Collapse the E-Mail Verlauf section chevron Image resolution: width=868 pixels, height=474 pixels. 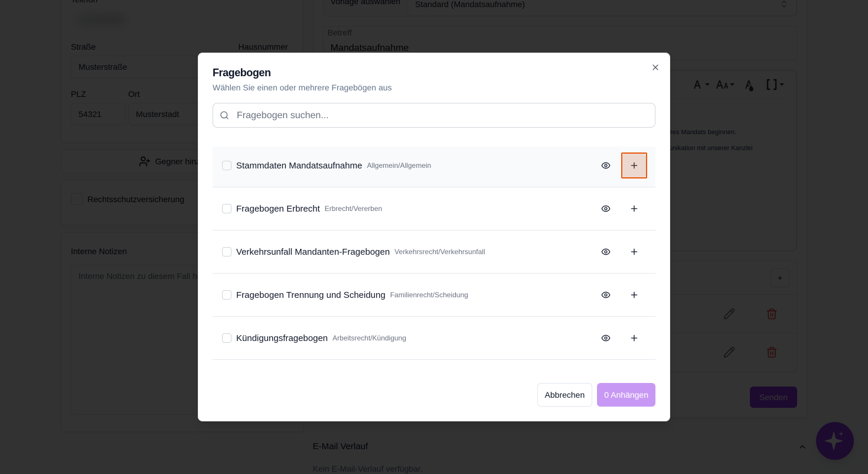pos(802,447)
